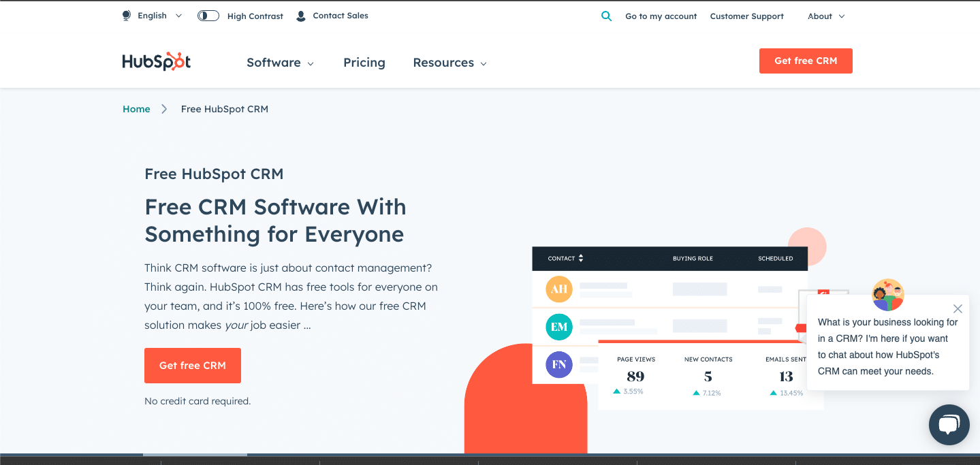
Task: Click header Get free CRM button
Action: [x=806, y=61]
